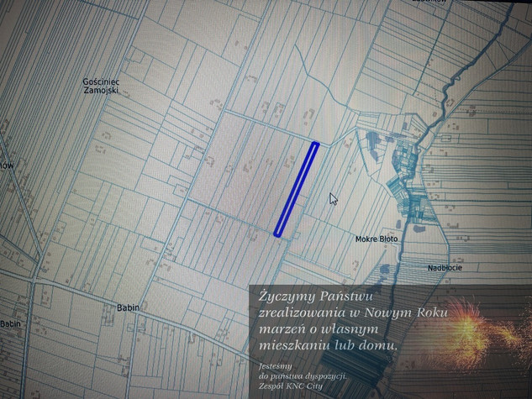Click the southern end of the blue parcel
532x399 pixels.
279,232
